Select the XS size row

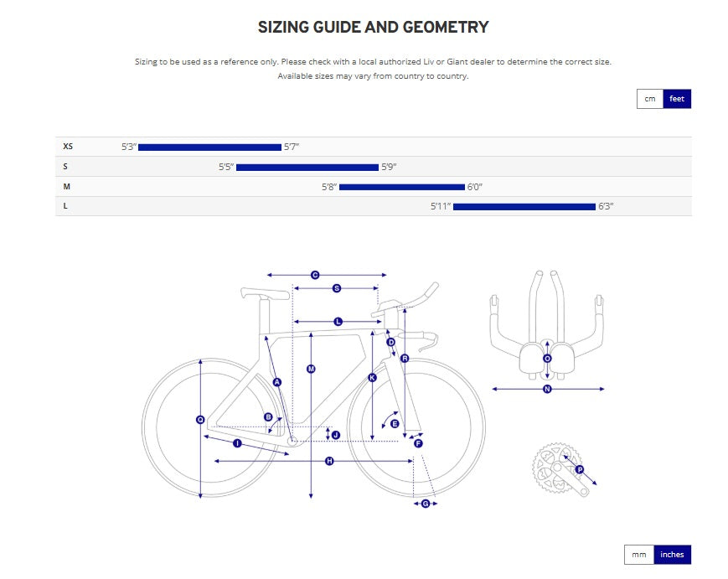point(68,147)
